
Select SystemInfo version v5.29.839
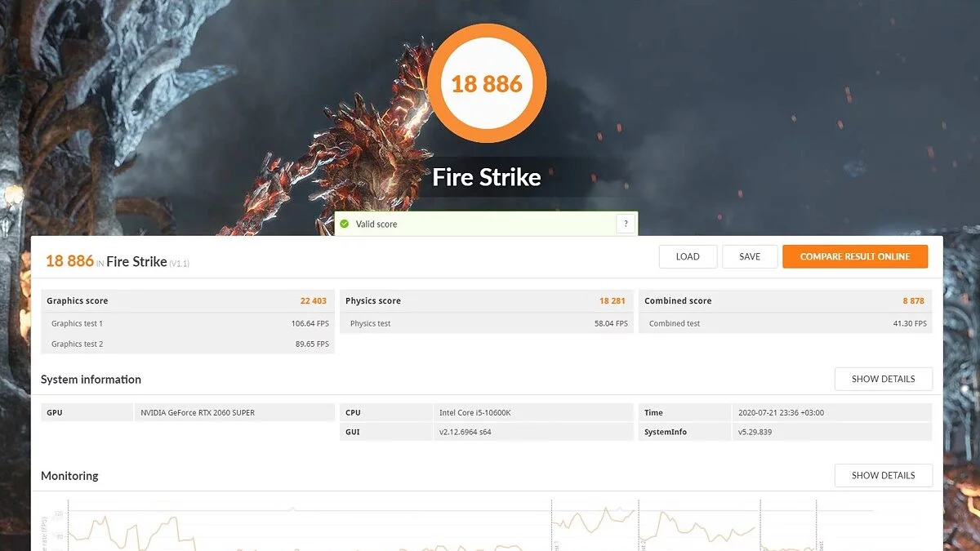tap(755, 432)
